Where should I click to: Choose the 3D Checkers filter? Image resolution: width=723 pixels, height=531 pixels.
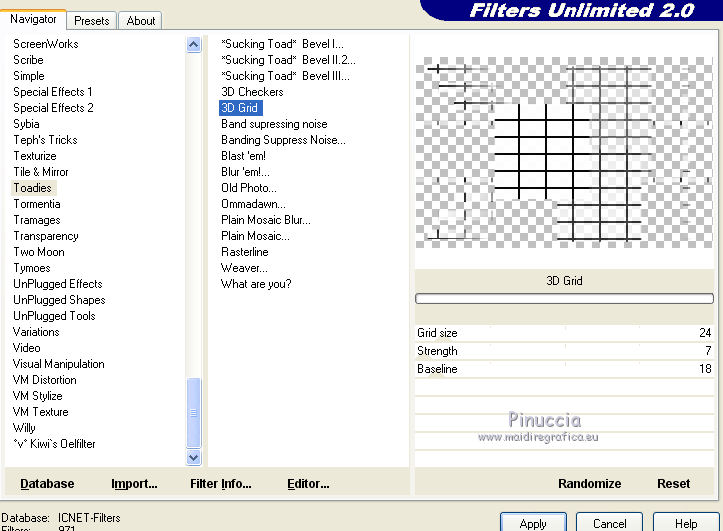252,92
